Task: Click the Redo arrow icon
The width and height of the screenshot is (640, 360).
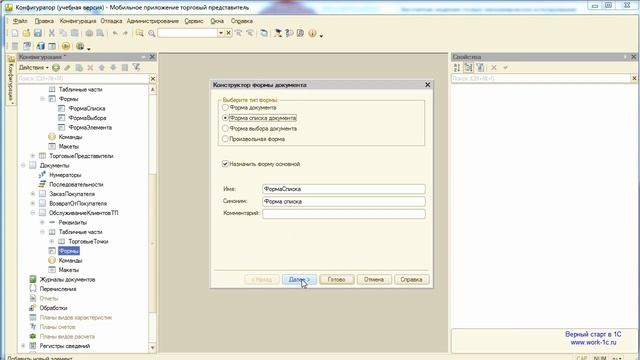Action: (x=125, y=33)
